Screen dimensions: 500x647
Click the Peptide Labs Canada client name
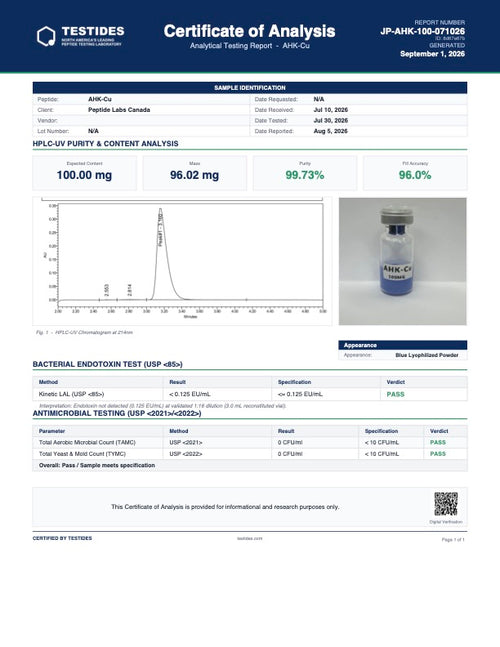119,110
